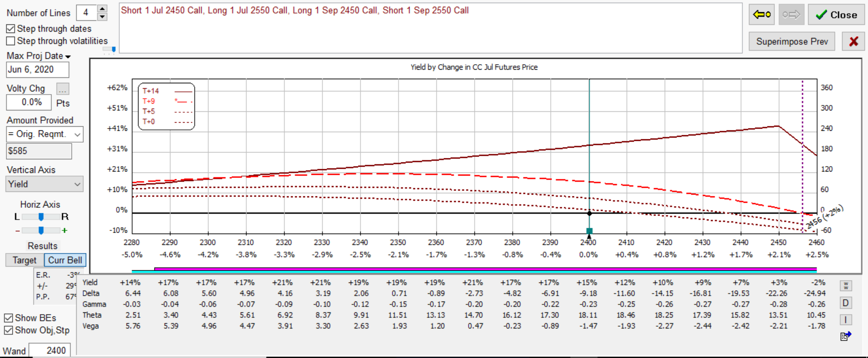This screenshot has height=358, width=868.
Task: Click the Horiz Axis minus/plus zoom slider thumb
Action: [41, 230]
